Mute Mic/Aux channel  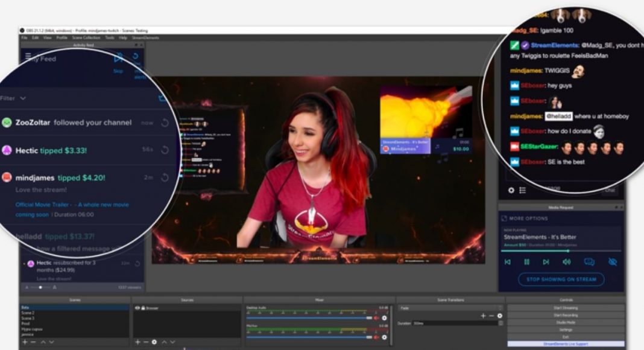(x=376, y=337)
